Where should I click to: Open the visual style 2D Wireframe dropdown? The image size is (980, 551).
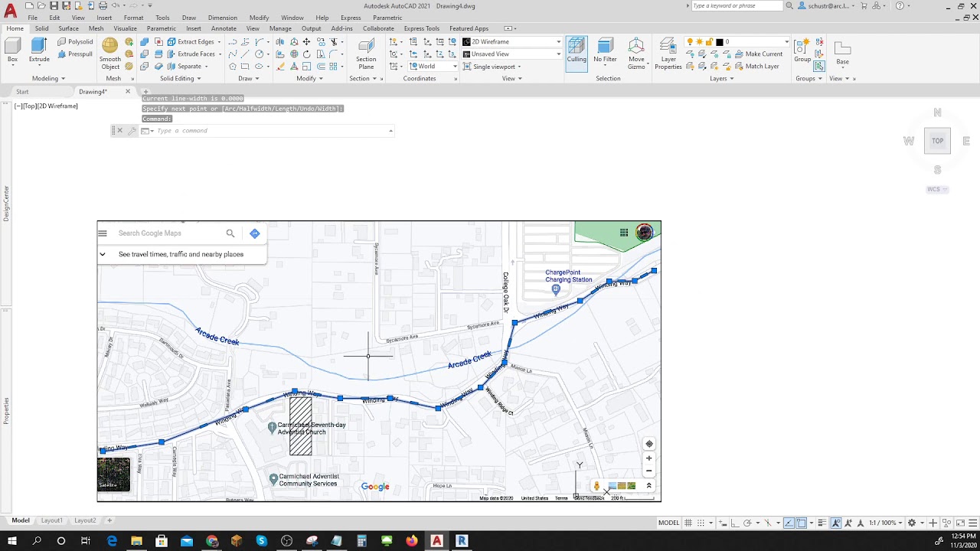tap(511, 42)
